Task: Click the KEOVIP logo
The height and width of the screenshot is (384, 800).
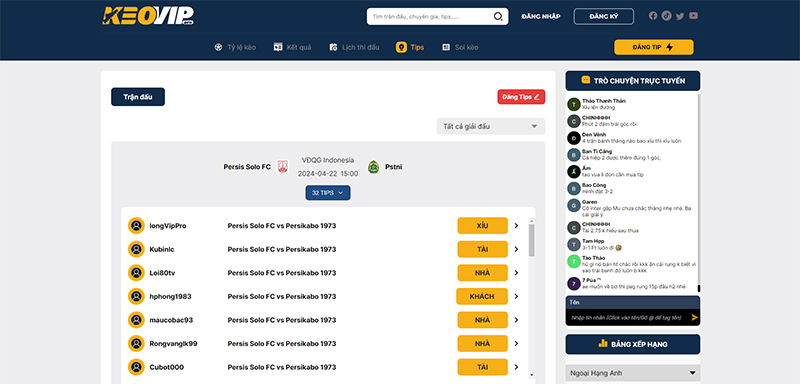Action: pos(148,16)
